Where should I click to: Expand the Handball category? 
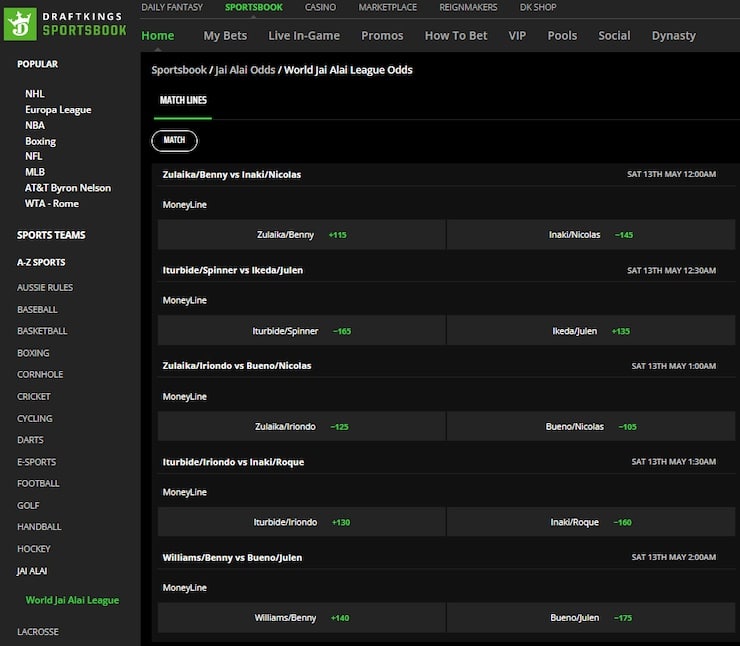coord(39,527)
